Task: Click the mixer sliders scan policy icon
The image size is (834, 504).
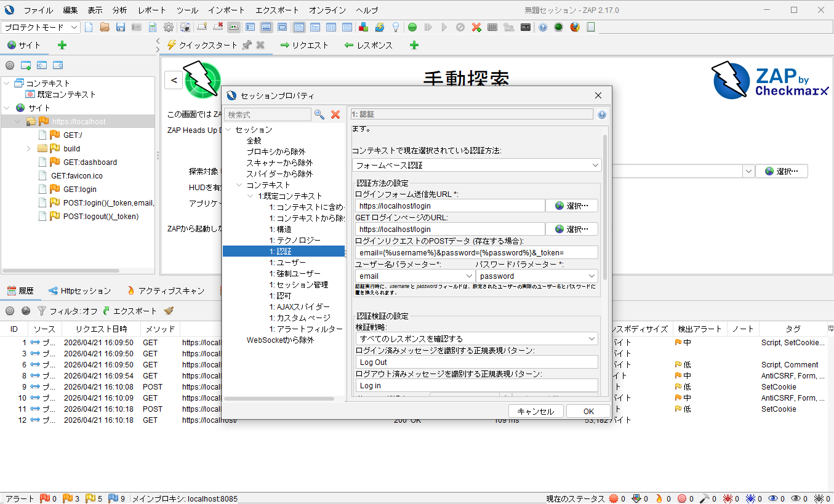Action: (492, 27)
